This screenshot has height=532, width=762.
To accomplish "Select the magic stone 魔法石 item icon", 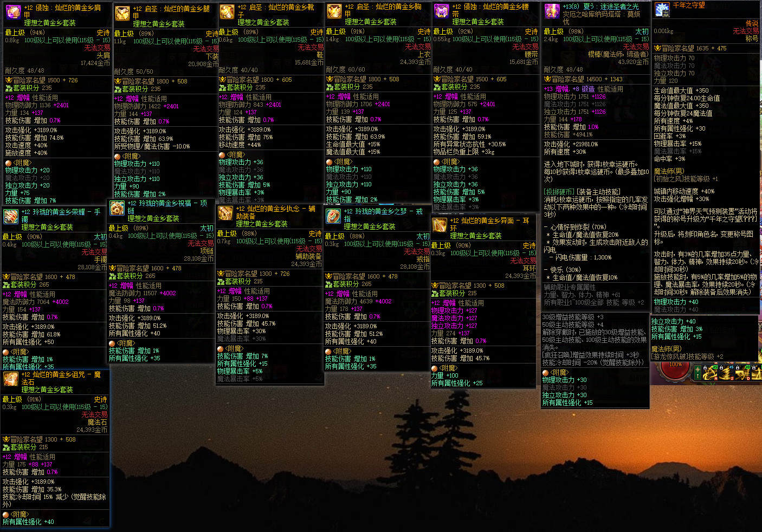I will (11, 379).
